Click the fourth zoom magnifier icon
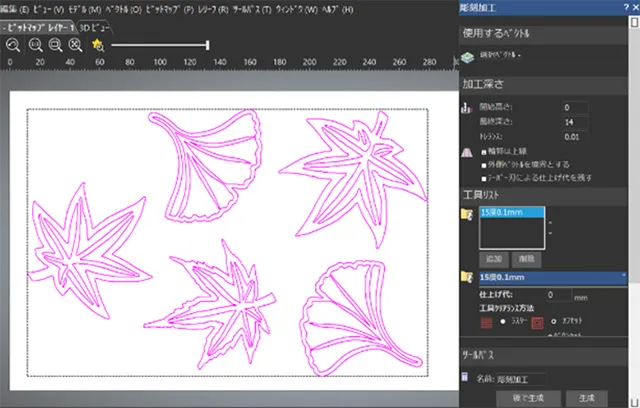The image size is (640, 408). pyautogui.click(x=76, y=44)
